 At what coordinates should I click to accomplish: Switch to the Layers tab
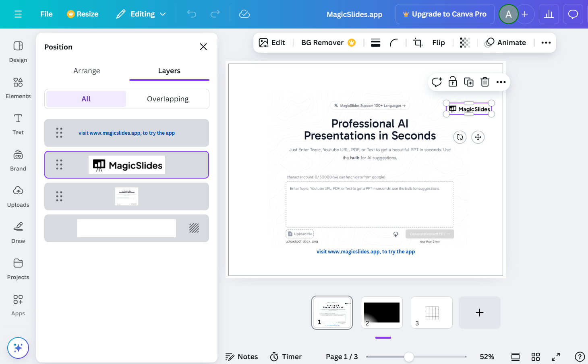(169, 71)
